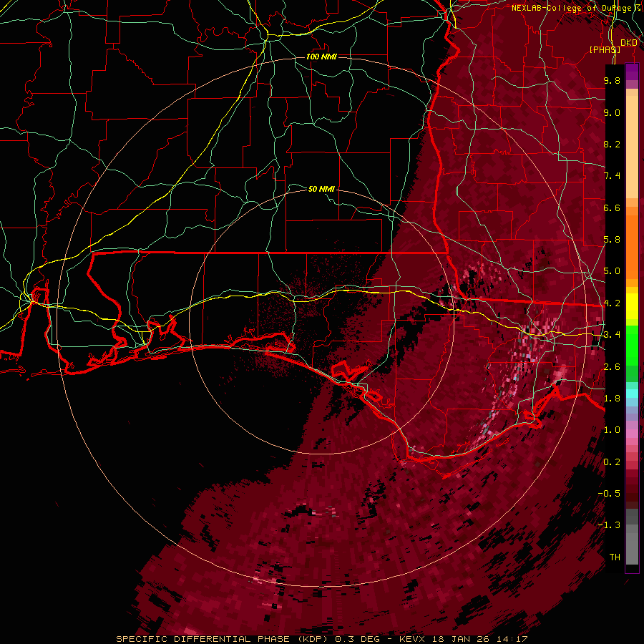This screenshot has height=644, width=644.
Task: Click the 7.4 value on color scale
Action: coord(612,176)
